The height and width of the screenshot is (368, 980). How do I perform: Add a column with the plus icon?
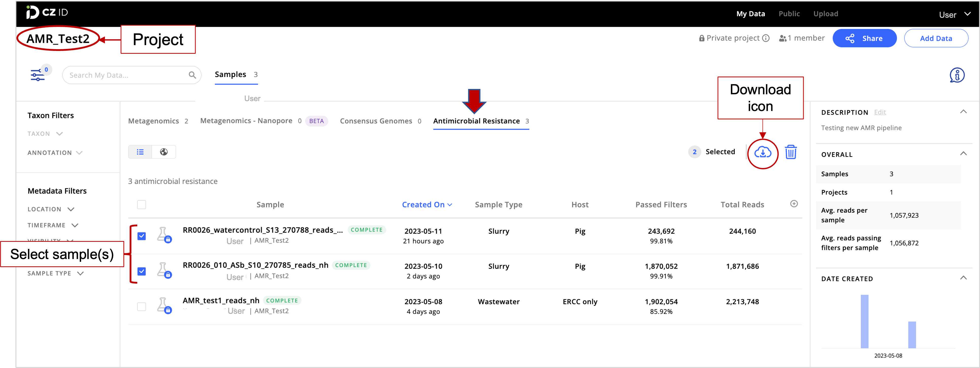click(x=794, y=203)
